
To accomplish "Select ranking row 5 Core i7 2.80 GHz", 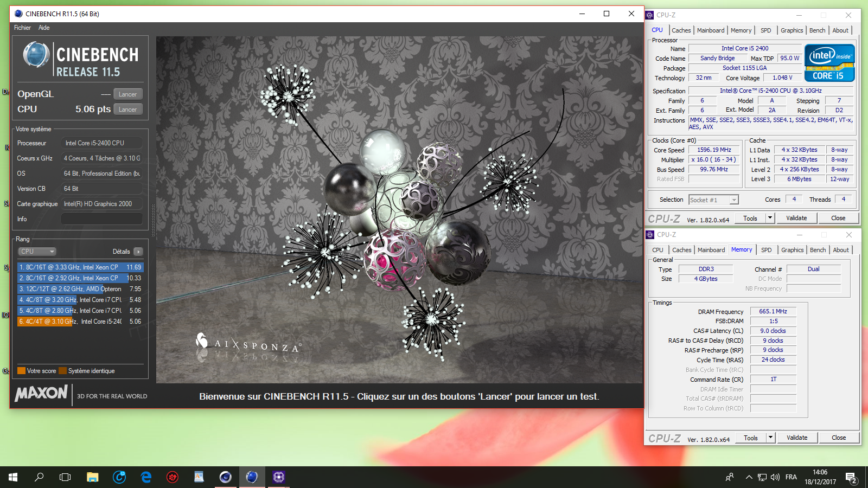I will [x=80, y=311].
